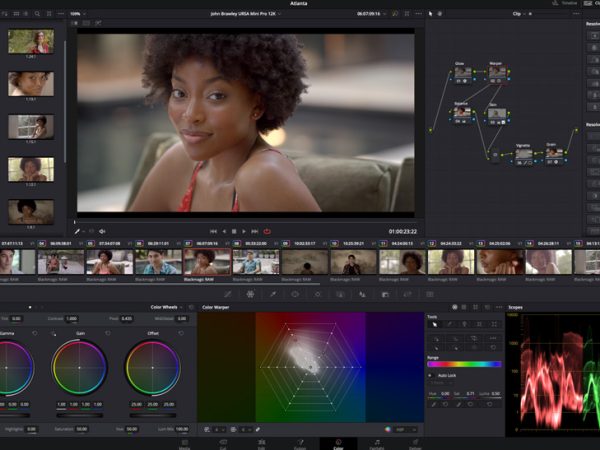Click the Contrast 1.000 field
This screenshot has width=600, height=450.
[72, 318]
